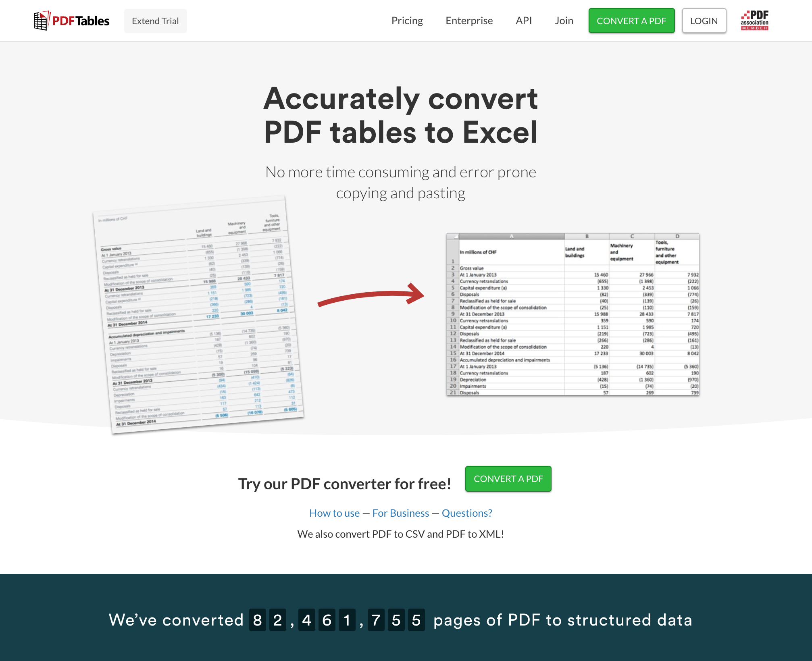Click the PDF Association member icon
This screenshot has height=661, width=812.
pos(755,20)
